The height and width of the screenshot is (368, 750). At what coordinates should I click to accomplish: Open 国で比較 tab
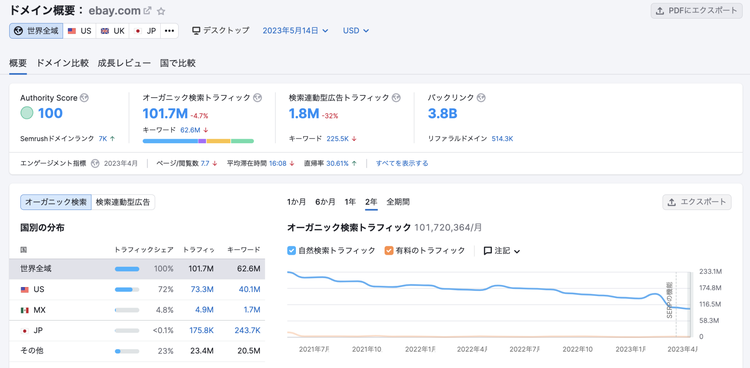click(177, 63)
